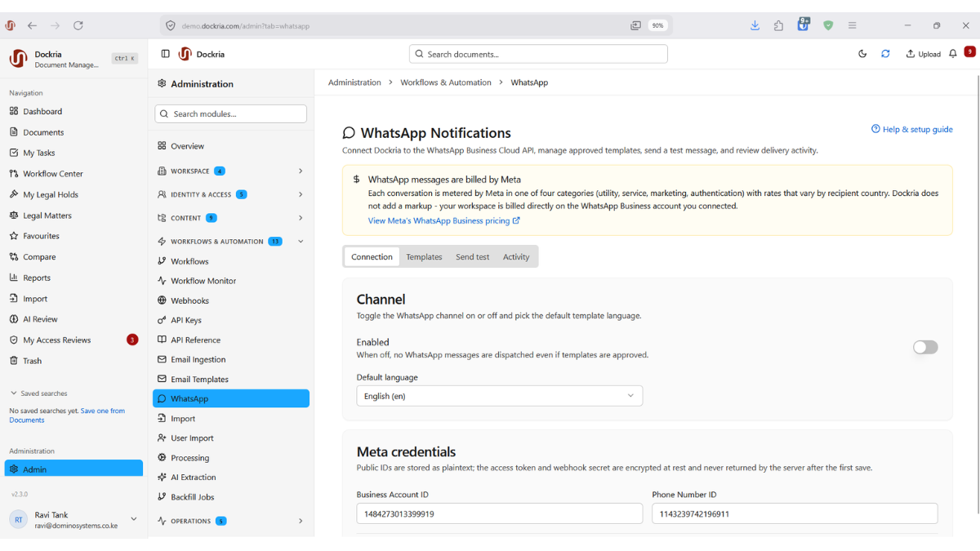Click Phone Number ID field
Image resolution: width=980 pixels, height=551 pixels.
coord(795,513)
